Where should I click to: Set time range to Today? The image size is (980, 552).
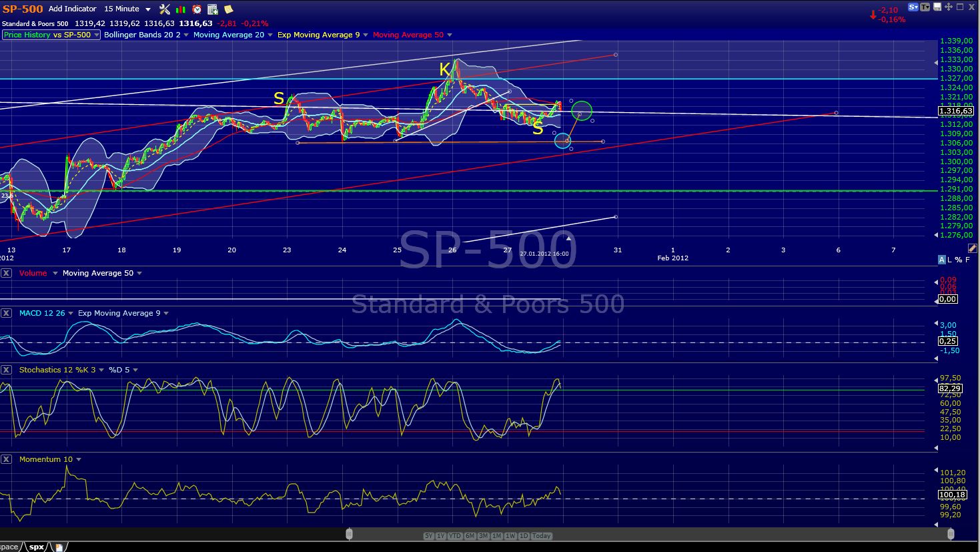(x=542, y=536)
